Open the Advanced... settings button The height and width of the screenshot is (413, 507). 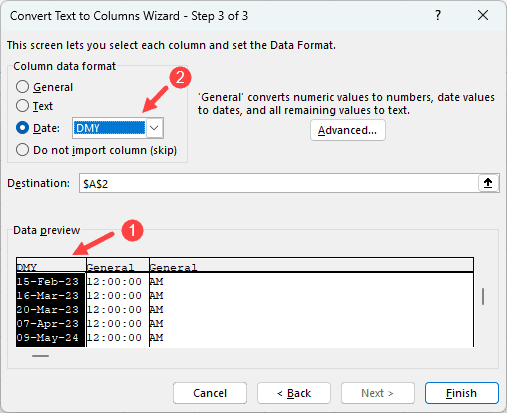pos(348,130)
